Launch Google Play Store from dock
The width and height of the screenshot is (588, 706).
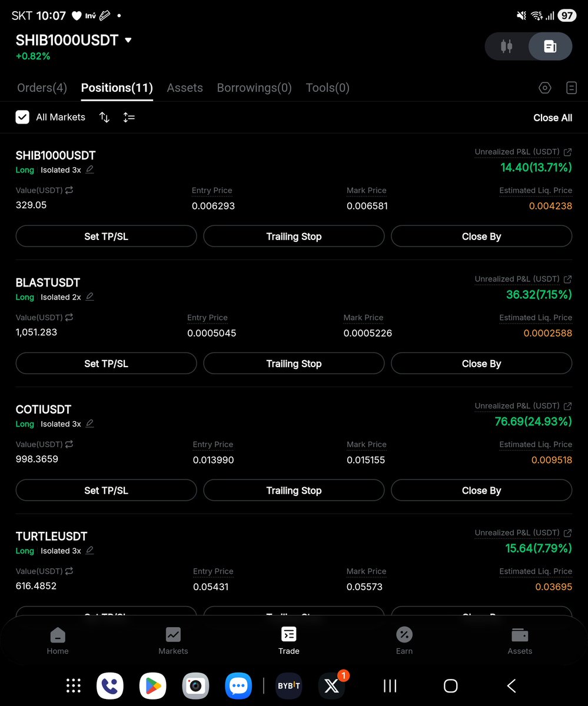pyautogui.click(x=153, y=686)
